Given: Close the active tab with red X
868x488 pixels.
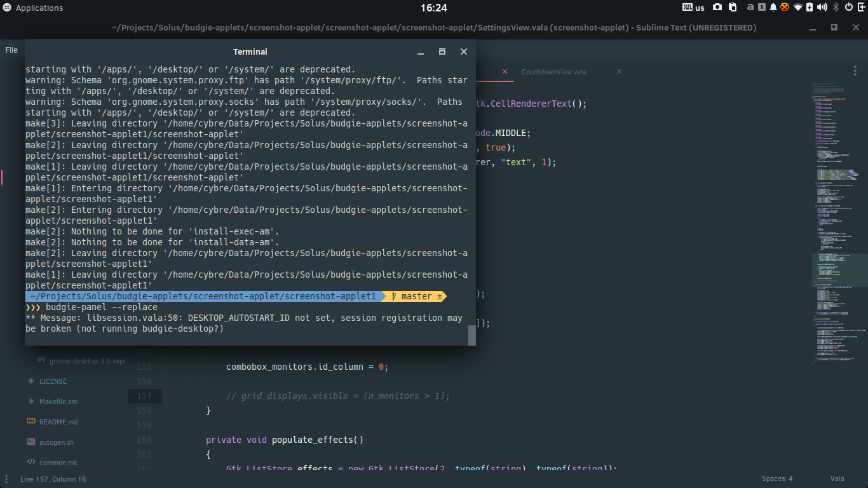Looking at the screenshot, I should click(505, 72).
